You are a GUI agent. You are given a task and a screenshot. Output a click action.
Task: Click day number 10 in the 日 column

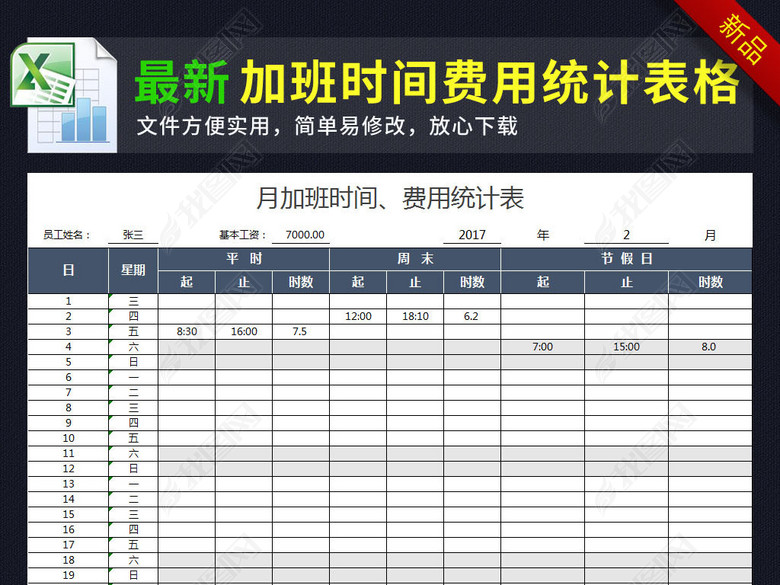point(68,438)
